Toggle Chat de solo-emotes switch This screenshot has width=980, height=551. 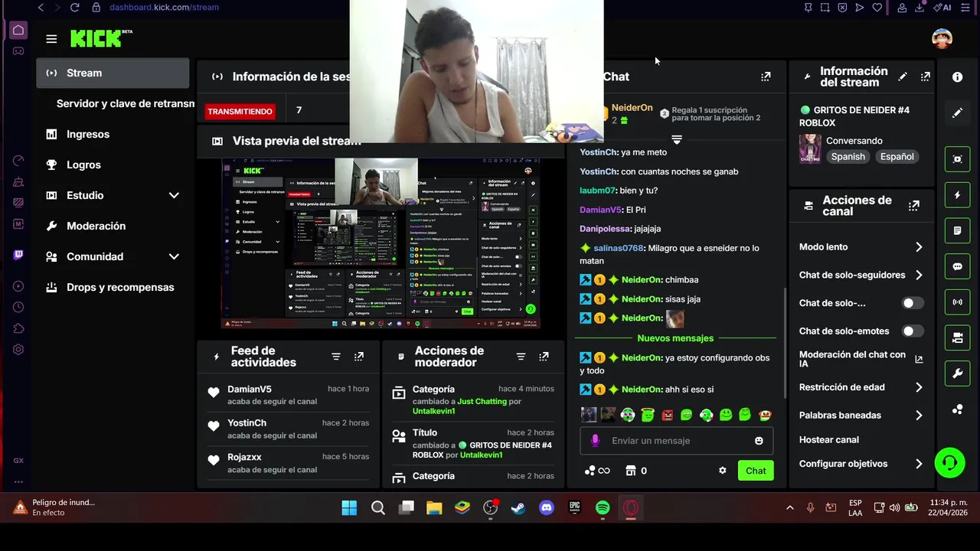click(x=913, y=331)
